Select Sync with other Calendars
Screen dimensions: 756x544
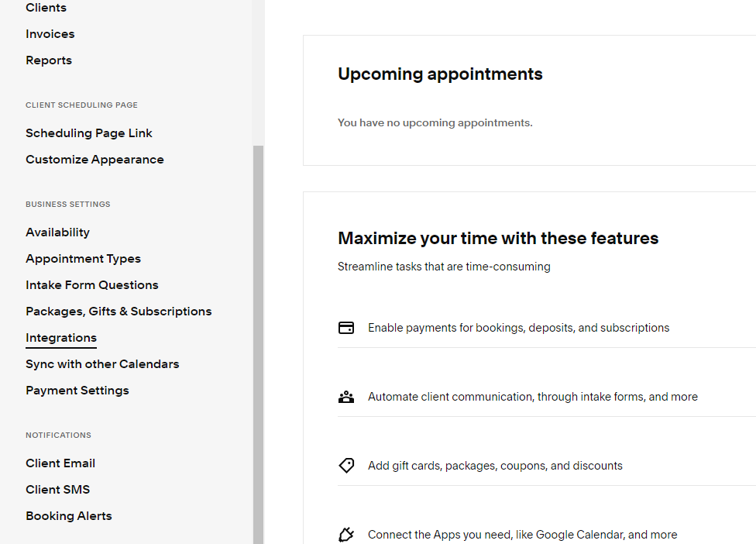(x=102, y=364)
